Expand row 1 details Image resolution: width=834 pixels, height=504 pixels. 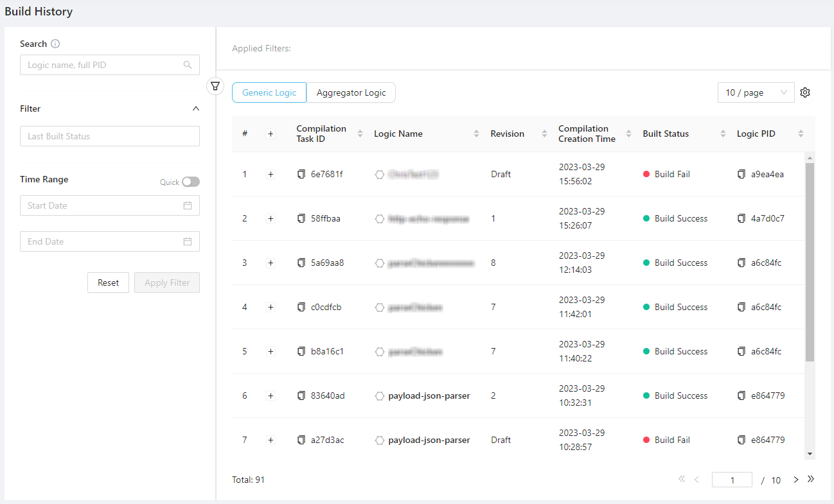coord(271,174)
